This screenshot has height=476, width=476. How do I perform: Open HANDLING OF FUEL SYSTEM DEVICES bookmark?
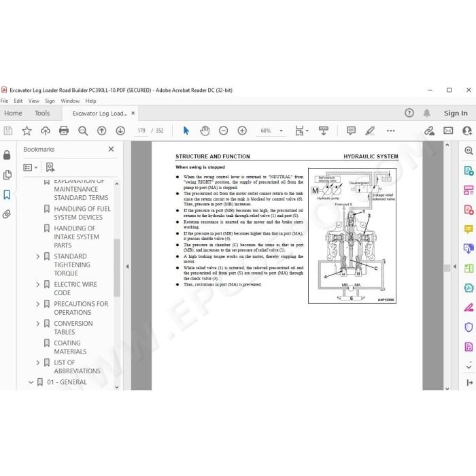[82, 213]
